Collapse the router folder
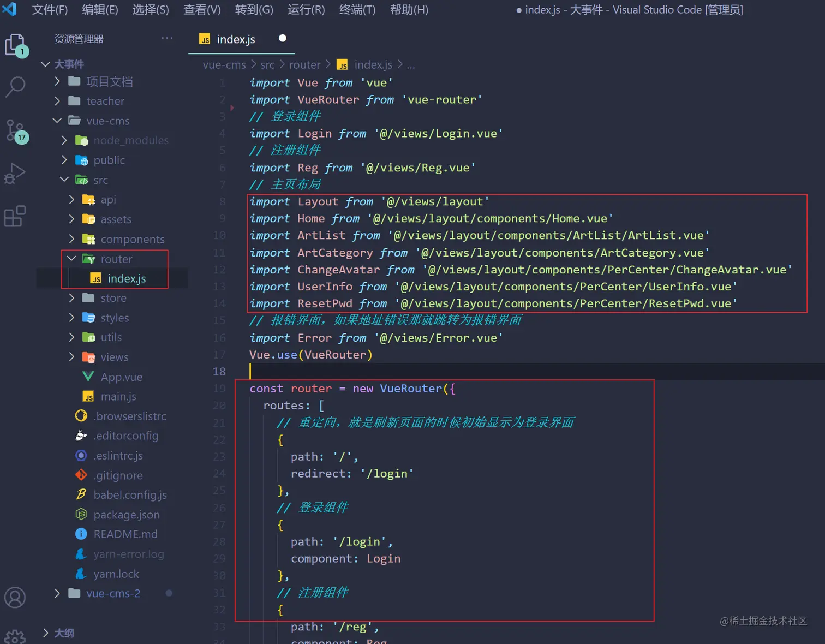This screenshot has width=825, height=644. pos(71,258)
